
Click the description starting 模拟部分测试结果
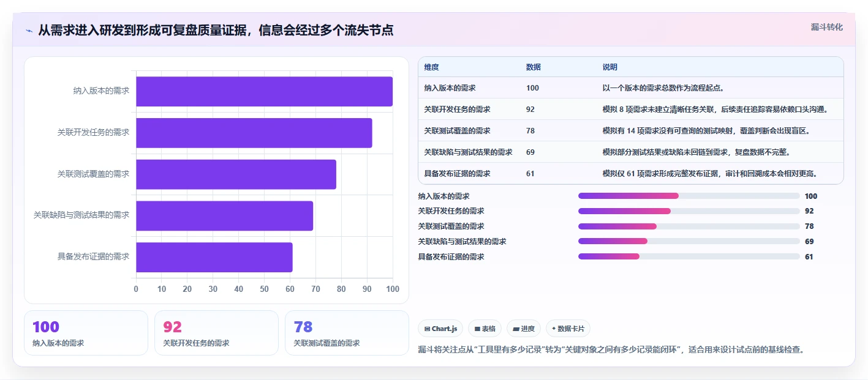click(x=696, y=152)
